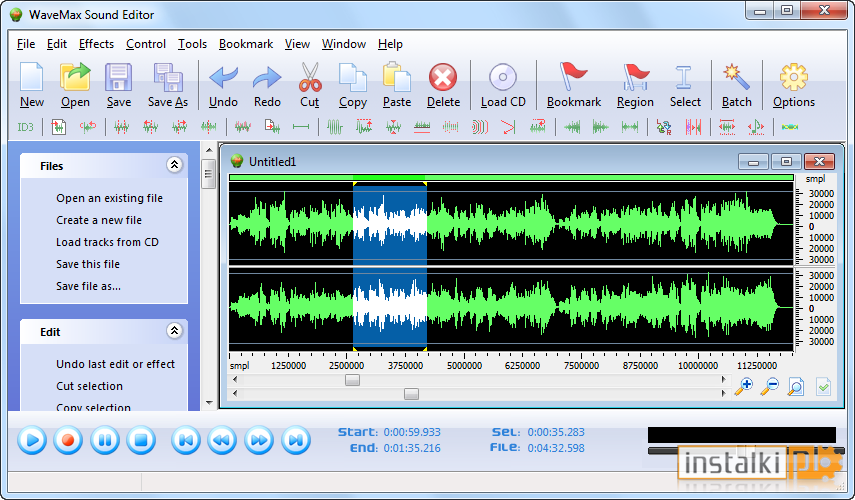Open the View menu
Viewport: 855px width, 500px height.
click(297, 44)
